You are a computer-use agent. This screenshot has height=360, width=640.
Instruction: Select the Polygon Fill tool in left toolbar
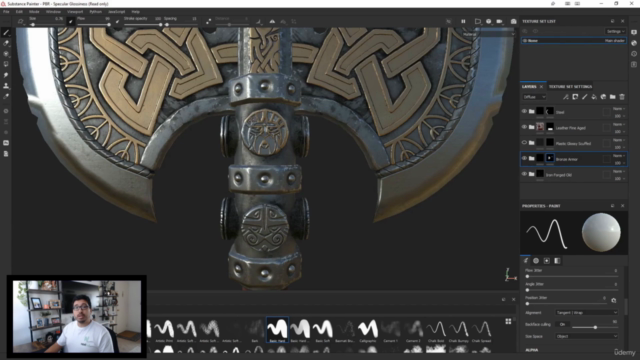(6, 64)
